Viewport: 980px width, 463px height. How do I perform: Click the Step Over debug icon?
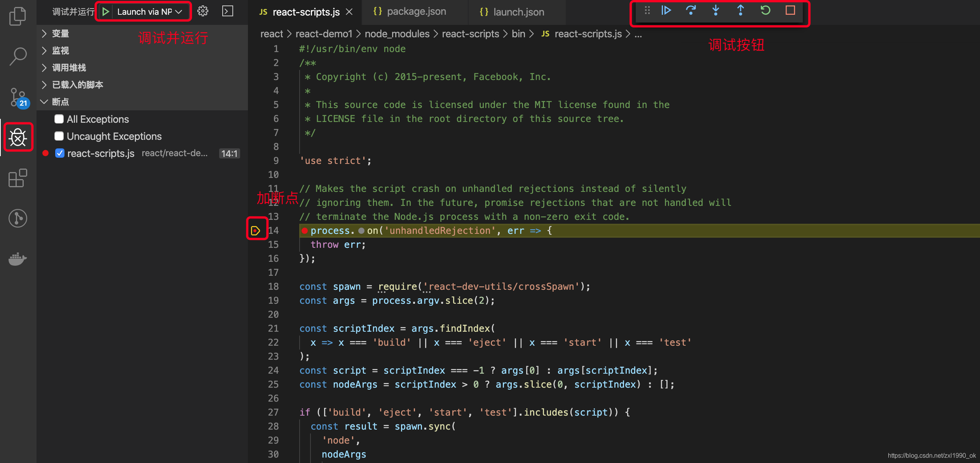pos(691,11)
